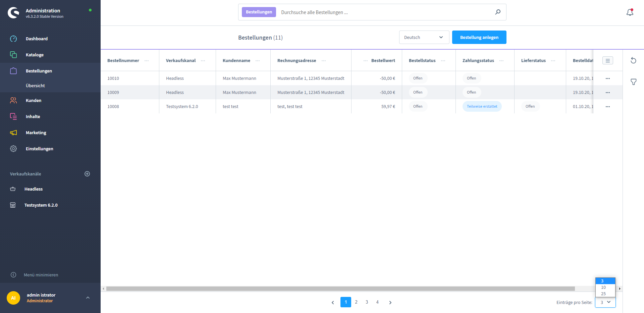This screenshot has height=313, width=644.
Task: Click the search magnifier icon
Action: (x=498, y=12)
